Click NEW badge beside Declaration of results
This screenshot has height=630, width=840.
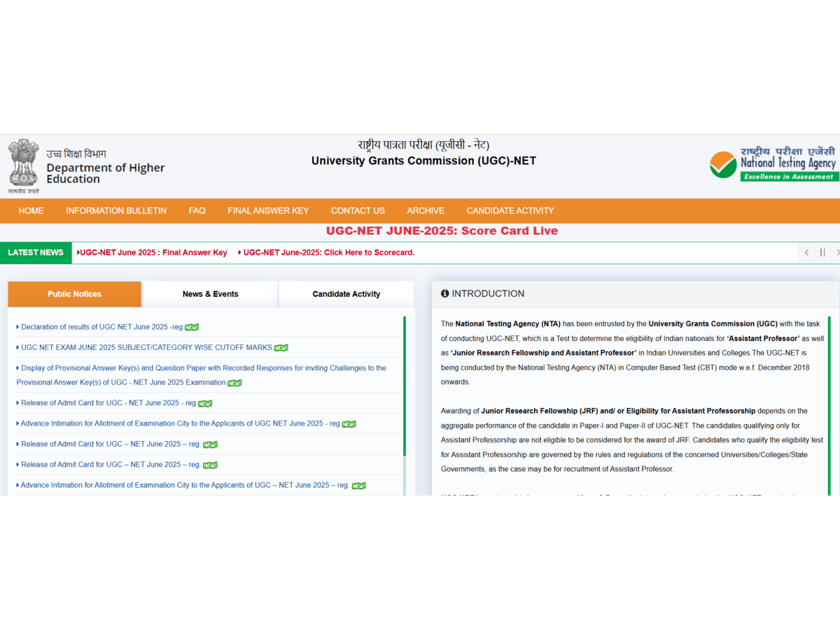pyautogui.click(x=192, y=328)
